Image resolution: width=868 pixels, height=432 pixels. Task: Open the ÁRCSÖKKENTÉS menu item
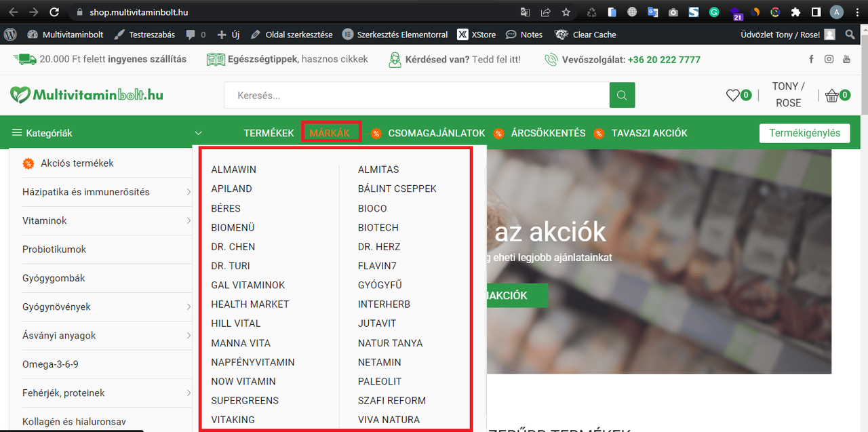[x=548, y=133]
